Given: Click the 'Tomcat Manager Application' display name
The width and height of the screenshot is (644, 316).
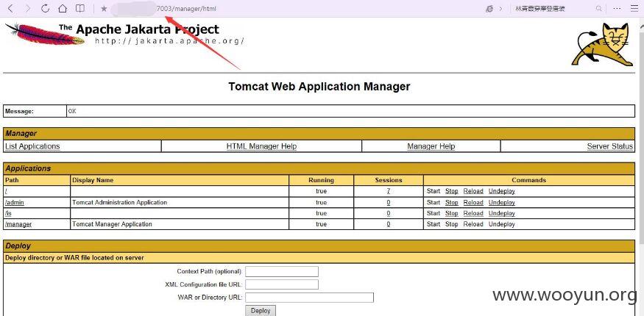Looking at the screenshot, I should point(112,224).
